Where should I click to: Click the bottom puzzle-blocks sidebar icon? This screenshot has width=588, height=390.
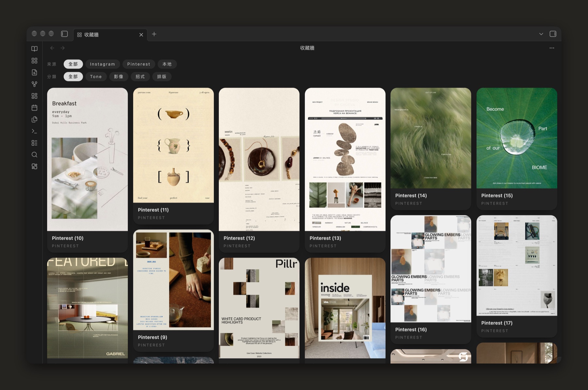(34, 166)
